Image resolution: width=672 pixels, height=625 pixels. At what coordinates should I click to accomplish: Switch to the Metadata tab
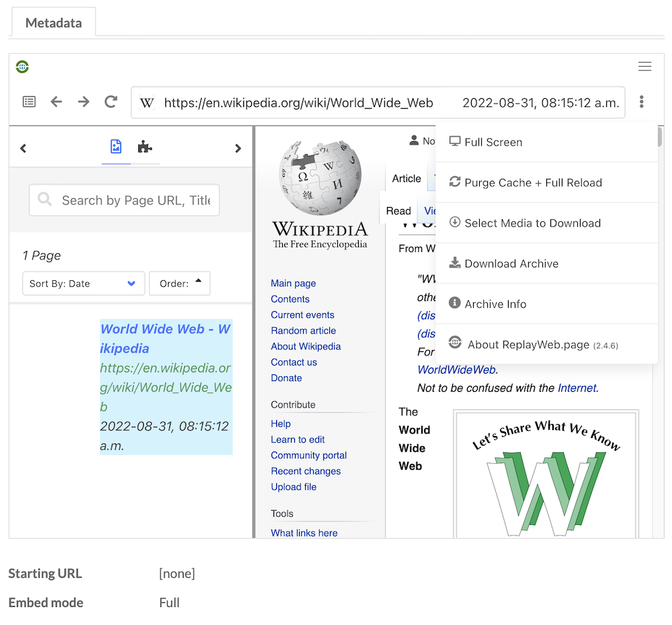tap(54, 23)
